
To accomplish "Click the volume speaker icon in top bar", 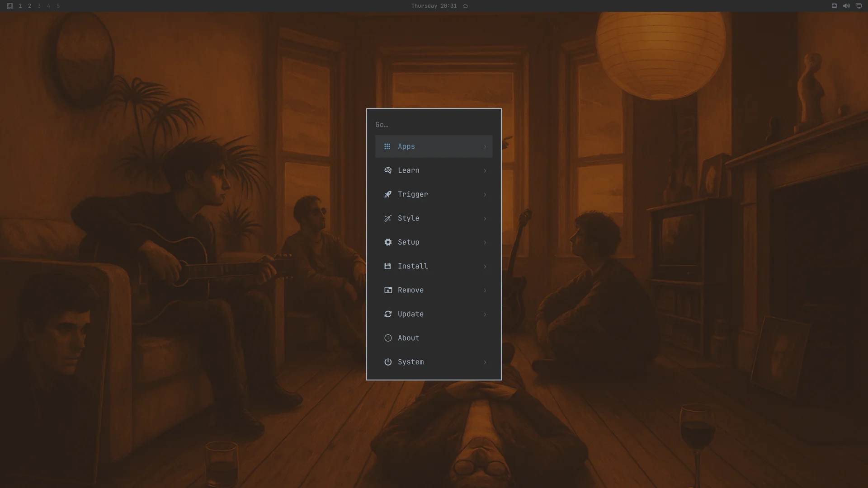I will [846, 6].
